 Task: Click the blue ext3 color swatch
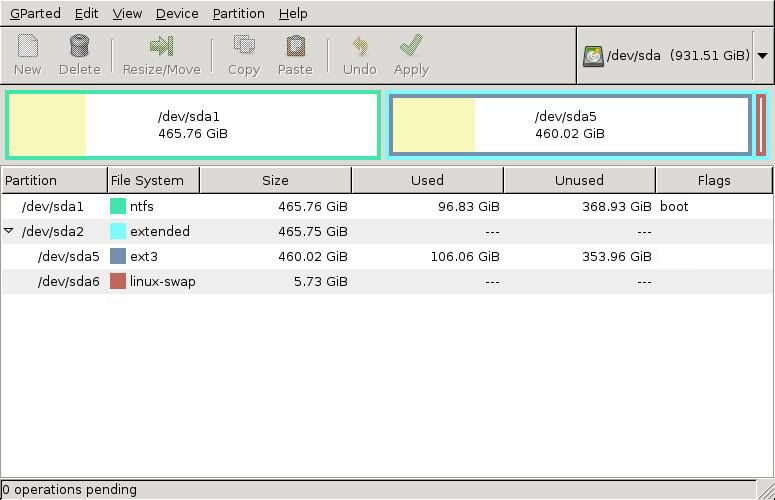[118, 256]
